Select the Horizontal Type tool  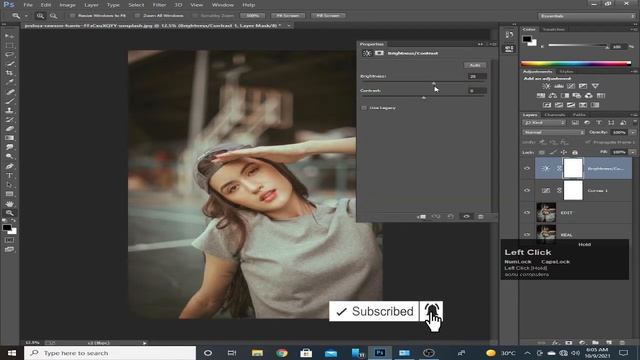[9, 176]
